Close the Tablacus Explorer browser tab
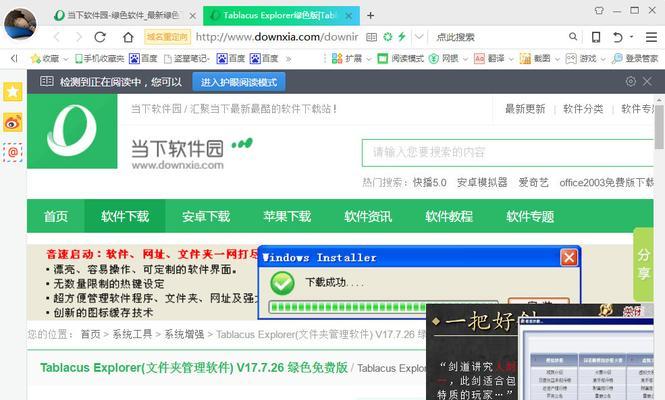This screenshot has width=665, height=400. (x=349, y=16)
